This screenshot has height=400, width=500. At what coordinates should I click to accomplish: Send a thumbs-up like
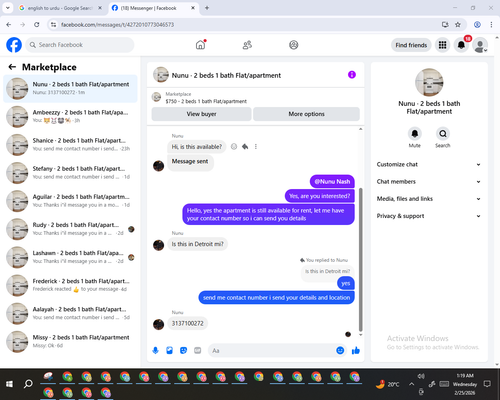(x=356, y=350)
